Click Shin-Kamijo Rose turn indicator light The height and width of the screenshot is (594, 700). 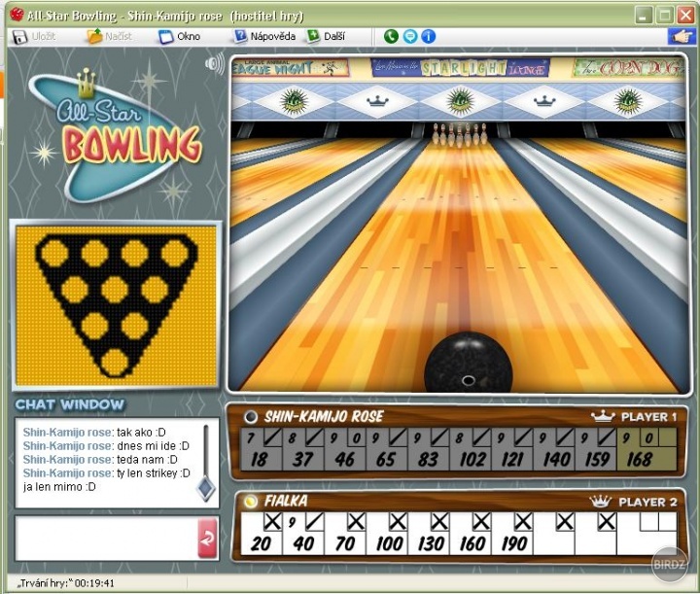(x=251, y=417)
